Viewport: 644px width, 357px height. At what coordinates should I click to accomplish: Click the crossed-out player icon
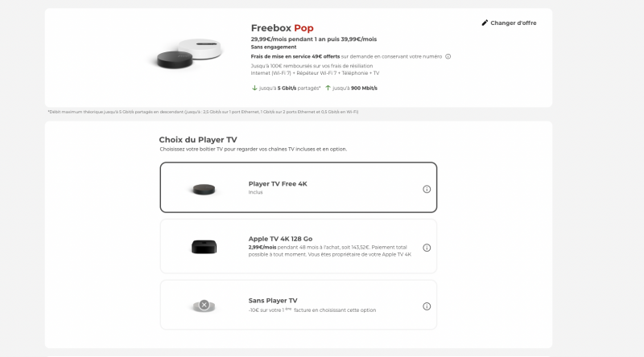tap(204, 306)
